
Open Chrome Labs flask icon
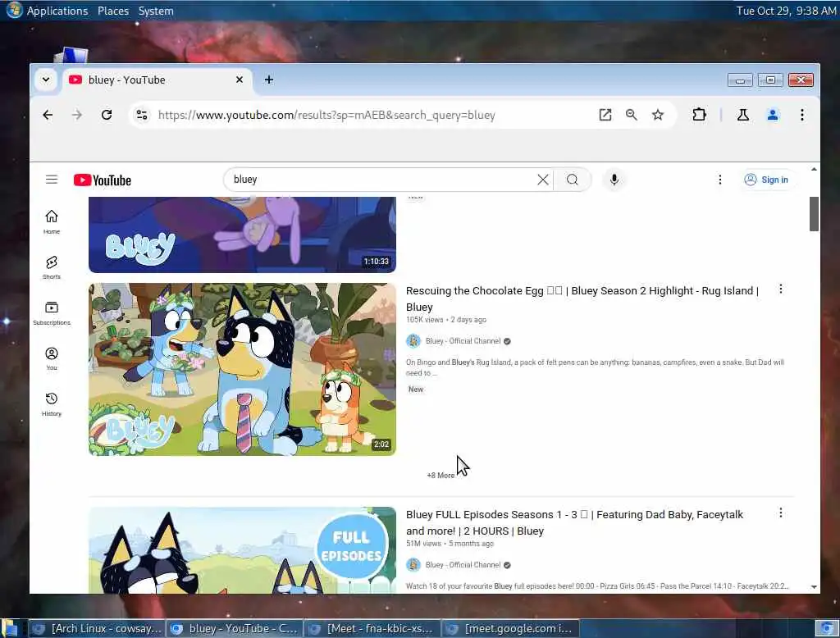pos(743,115)
